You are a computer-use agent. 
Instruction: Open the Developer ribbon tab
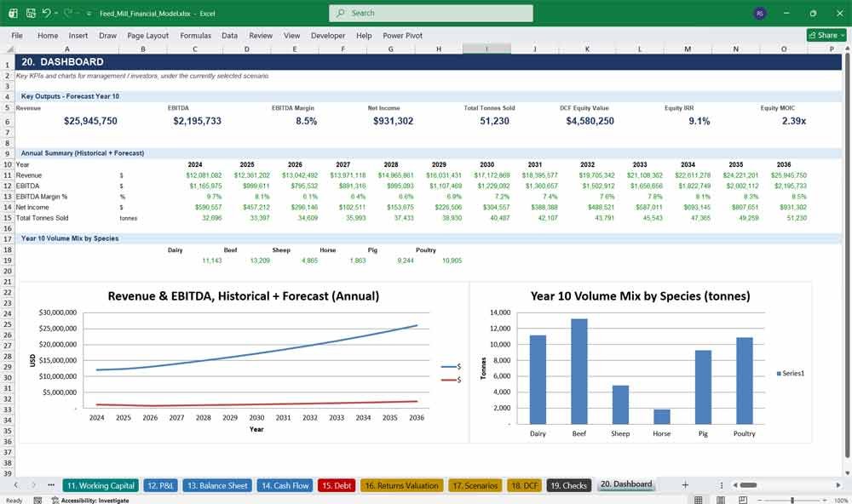(328, 35)
